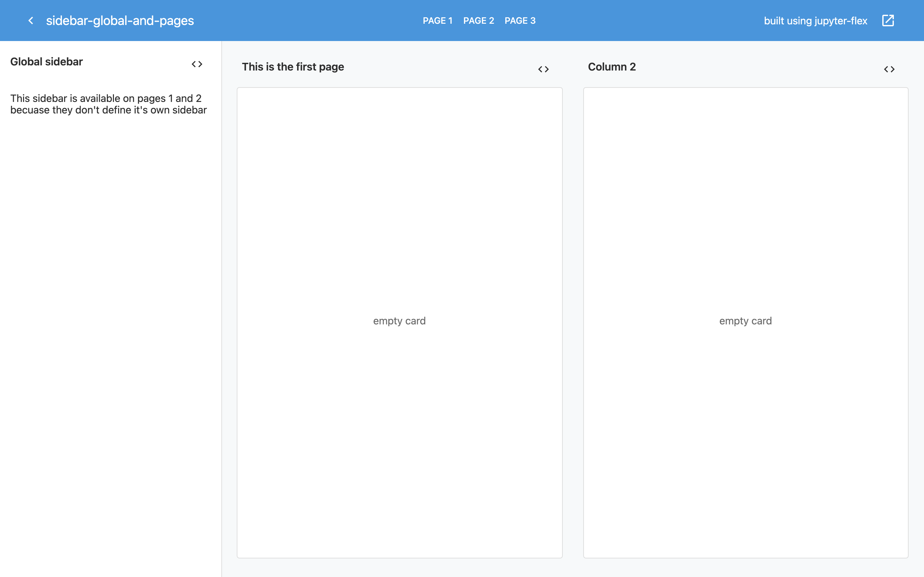Screen dimensions: 924x577
Task: Click blank blue header between title and PAGE 1
Action: (x=305, y=21)
